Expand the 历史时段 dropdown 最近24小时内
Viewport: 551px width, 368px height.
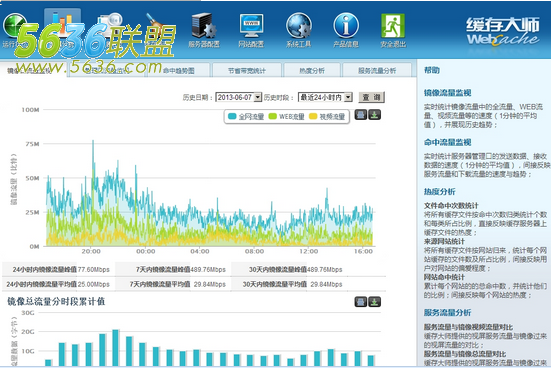(x=325, y=97)
